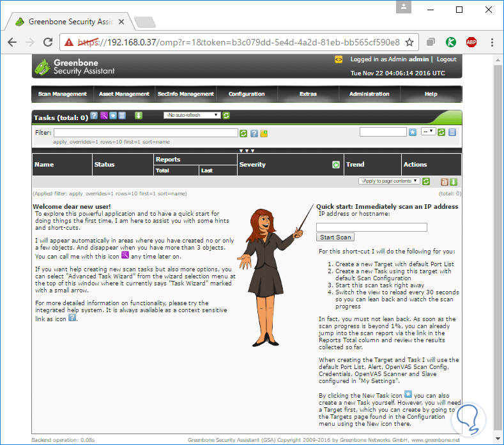The height and width of the screenshot is (445, 504).
Task: Apply bulk action refresh icon
Action: (426, 181)
